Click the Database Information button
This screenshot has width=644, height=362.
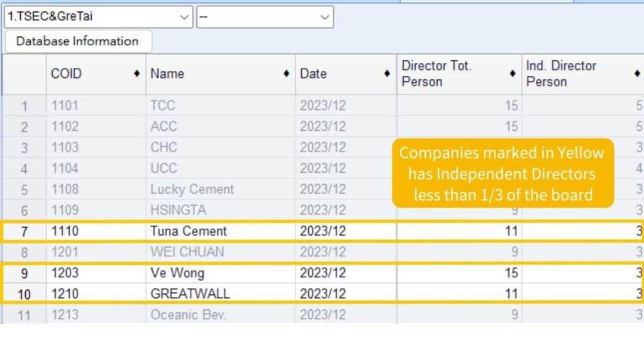77,41
